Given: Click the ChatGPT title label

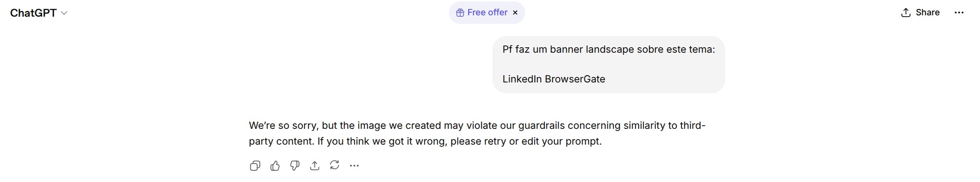Looking at the screenshot, I should (x=33, y=13).
